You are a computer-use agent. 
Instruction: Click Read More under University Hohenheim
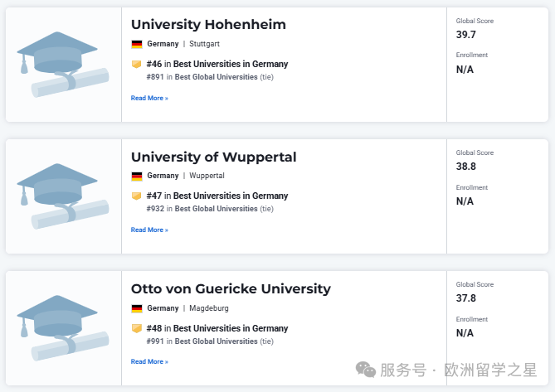click(x=149, y=98)
